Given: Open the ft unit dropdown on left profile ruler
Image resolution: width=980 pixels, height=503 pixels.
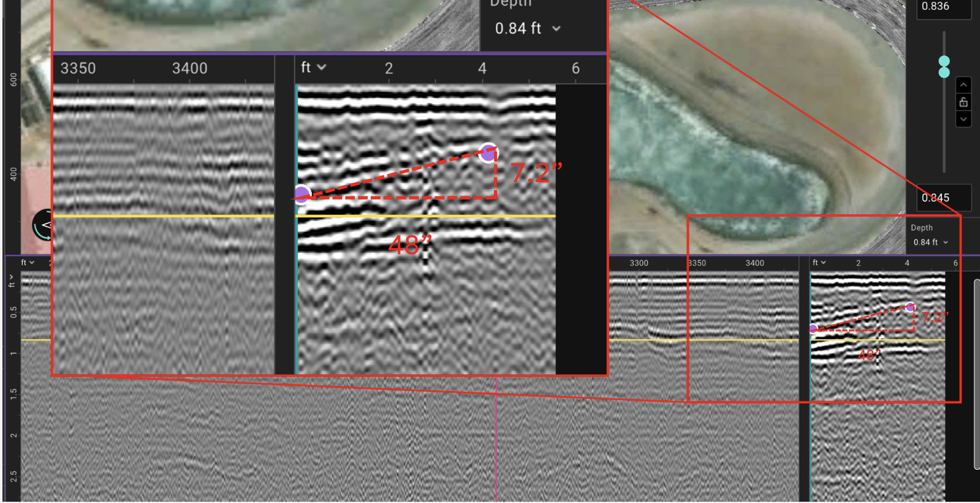Looking at the screenshot, I should tap(28, 263).
